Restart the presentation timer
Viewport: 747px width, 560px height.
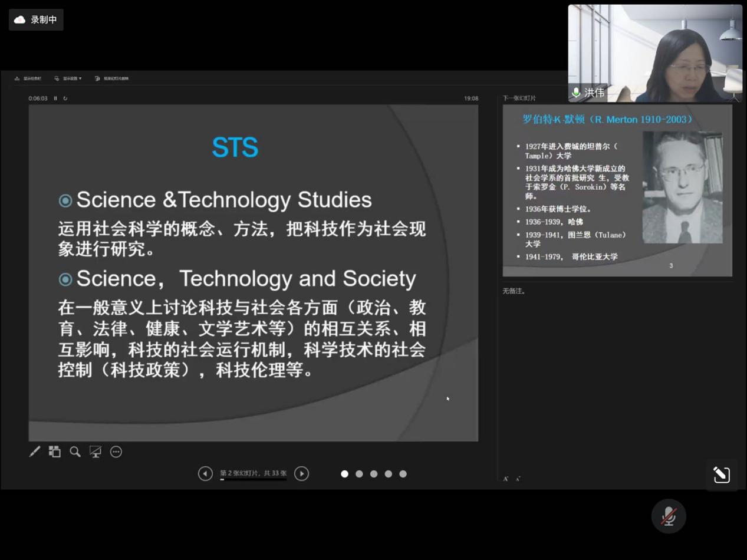click(x=65, y=98)
